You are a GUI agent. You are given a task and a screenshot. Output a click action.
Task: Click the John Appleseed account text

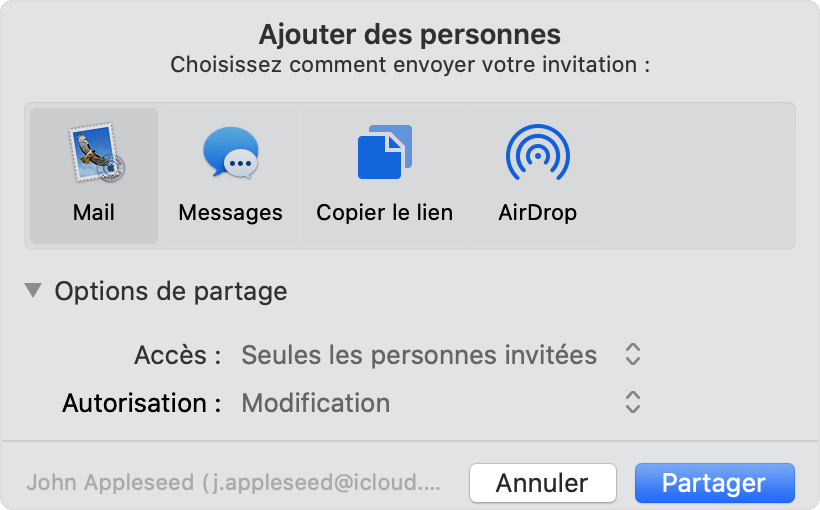coord(233,483)
